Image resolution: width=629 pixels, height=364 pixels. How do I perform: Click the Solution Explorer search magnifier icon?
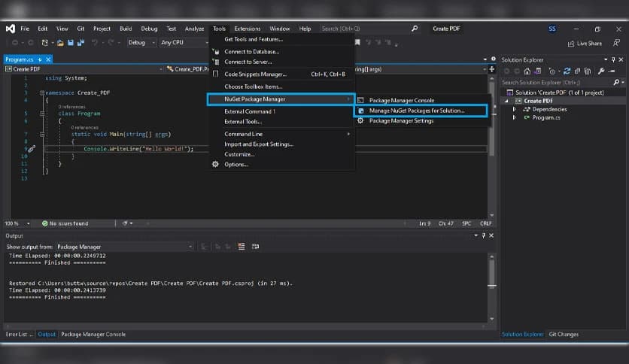pos(616,82)
